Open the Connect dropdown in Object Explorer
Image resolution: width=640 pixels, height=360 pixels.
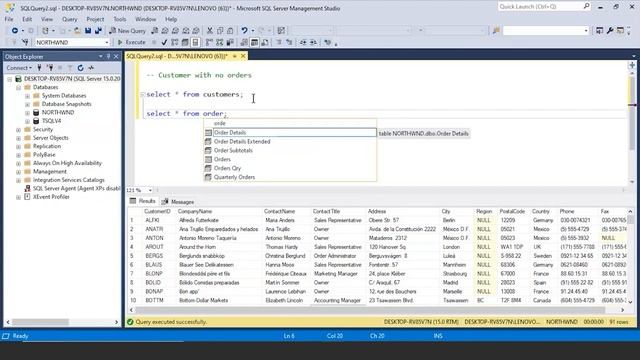click(x=19, y=68)
